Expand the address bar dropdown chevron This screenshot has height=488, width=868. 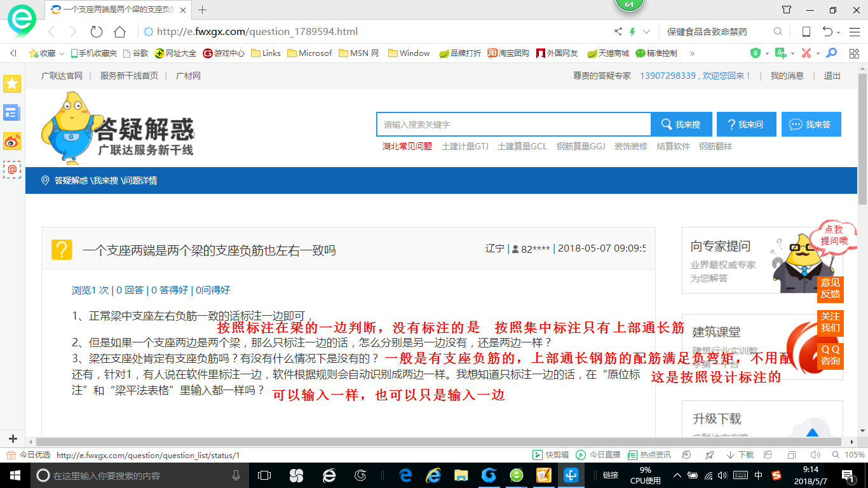[647, 32]
